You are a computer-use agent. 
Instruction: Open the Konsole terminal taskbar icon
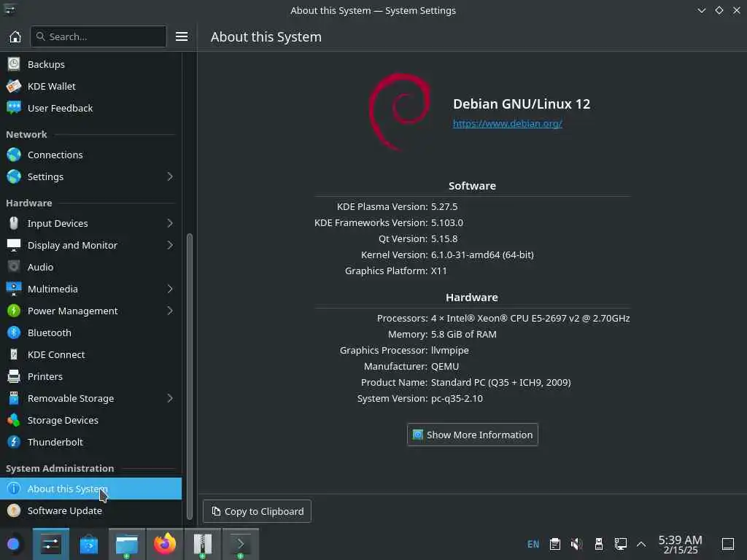241,544
